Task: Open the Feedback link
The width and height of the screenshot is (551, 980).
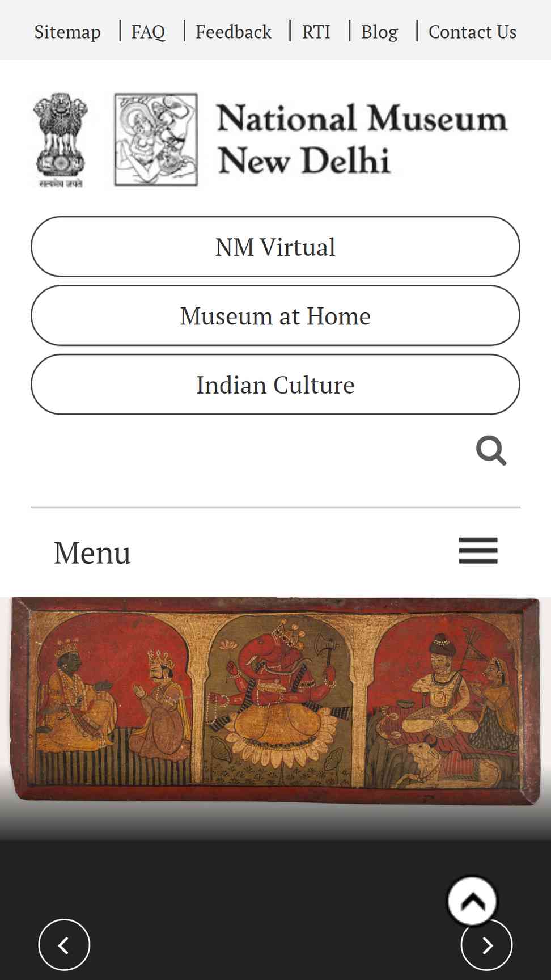Action: coord(234,32)
